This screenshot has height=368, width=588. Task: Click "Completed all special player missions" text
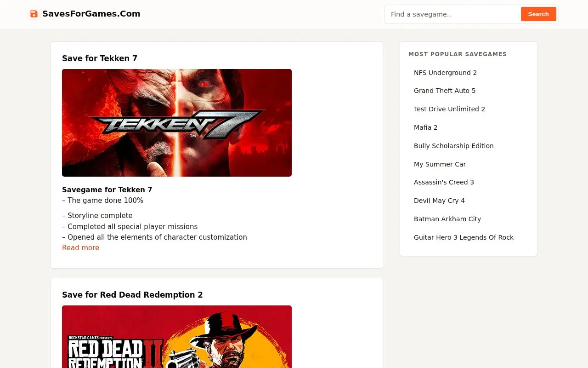pyautogui.click(x=130, y=227)
